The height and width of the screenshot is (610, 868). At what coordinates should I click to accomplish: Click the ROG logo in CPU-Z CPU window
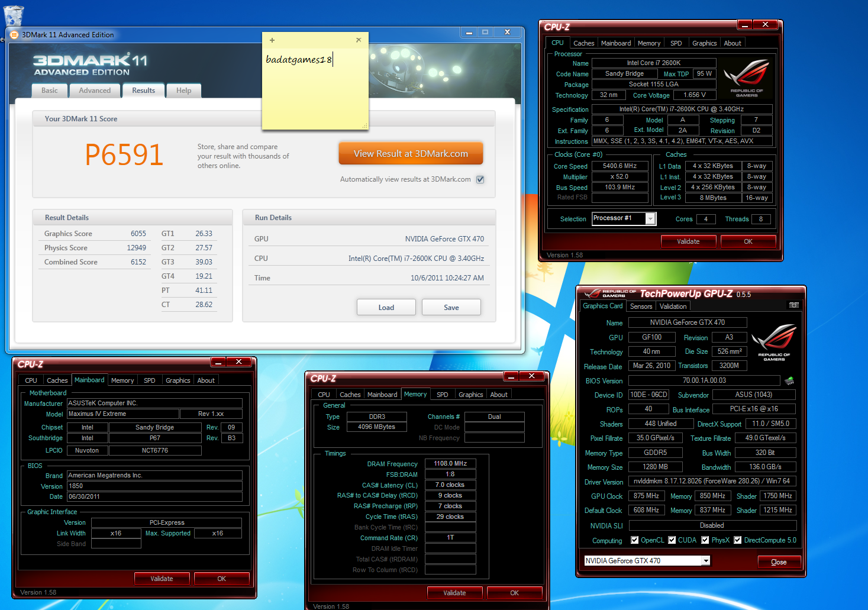click(747, 78)
